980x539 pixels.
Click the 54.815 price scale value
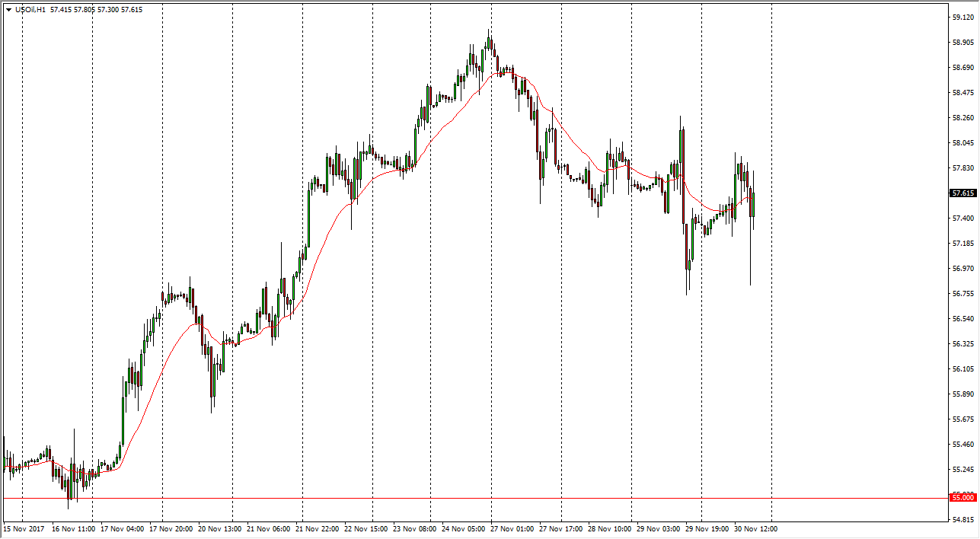pyautogui.click(x=962, y=520)
